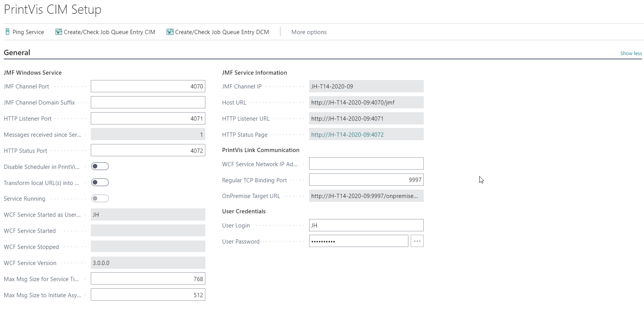This screenshot has height=319, width=644.
Task: Click the Create/Check Job Queue Entry CIM icon
Action: (59, 32)
